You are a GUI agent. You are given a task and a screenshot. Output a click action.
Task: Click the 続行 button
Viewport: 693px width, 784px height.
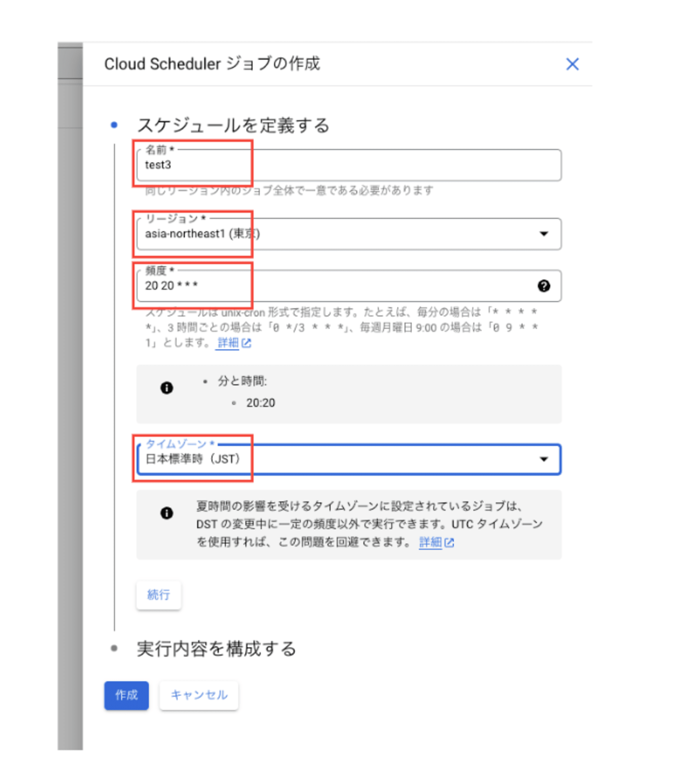[159, 595]
